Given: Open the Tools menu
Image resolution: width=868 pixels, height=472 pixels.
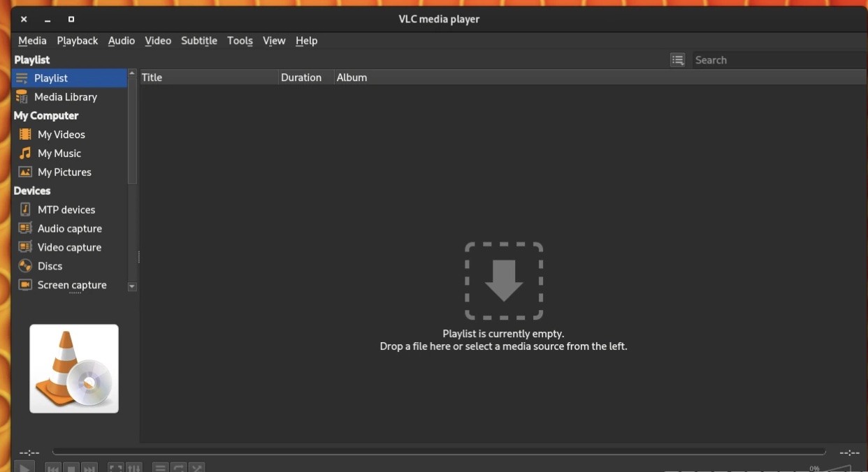Looking at the screenshot, I should [x=240, y=40].
